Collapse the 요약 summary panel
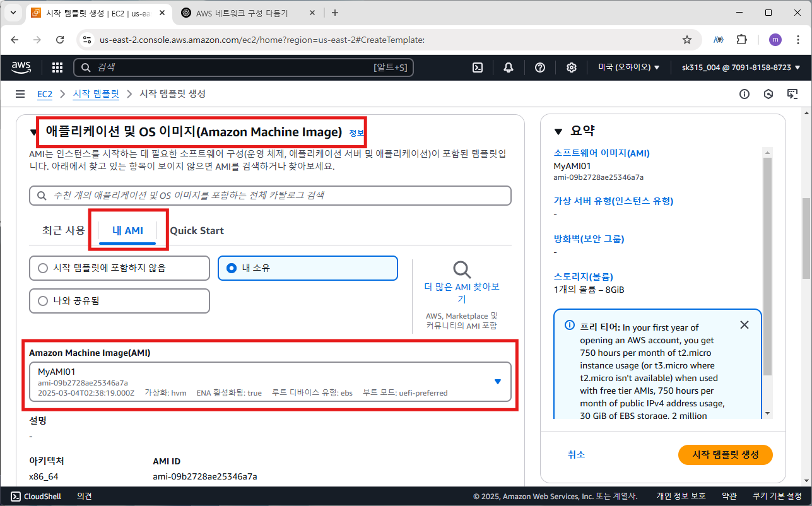This screenshot has width=812, height=506. [x=558, y=131]
